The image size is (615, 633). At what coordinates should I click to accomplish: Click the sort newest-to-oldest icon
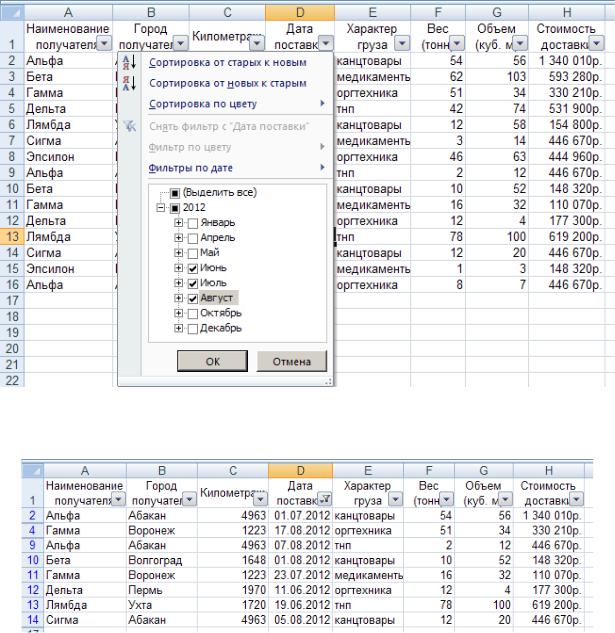point(129,83)
